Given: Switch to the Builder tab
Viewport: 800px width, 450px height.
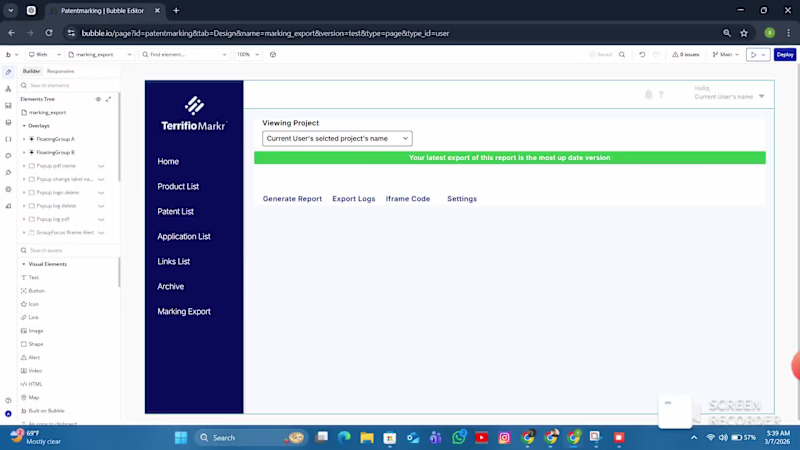Looking at the screenshot, I should (x=31, y=71).
